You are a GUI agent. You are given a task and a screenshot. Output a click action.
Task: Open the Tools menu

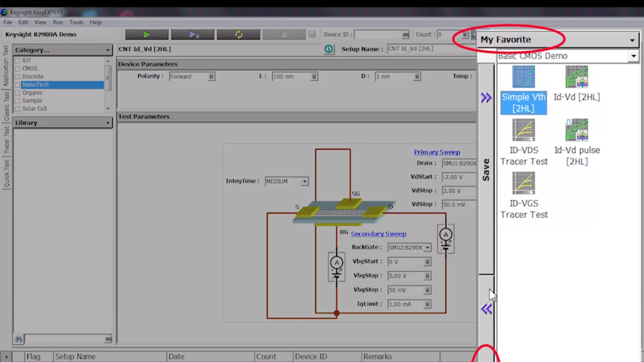tap(76, 22)
